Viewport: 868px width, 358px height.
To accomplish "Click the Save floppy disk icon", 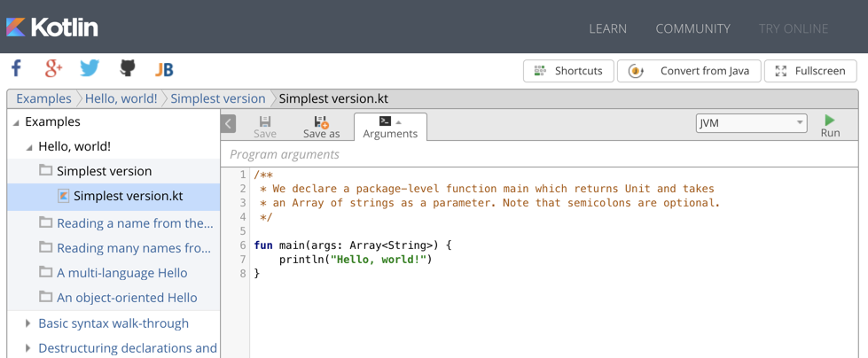I will (265, 121).
